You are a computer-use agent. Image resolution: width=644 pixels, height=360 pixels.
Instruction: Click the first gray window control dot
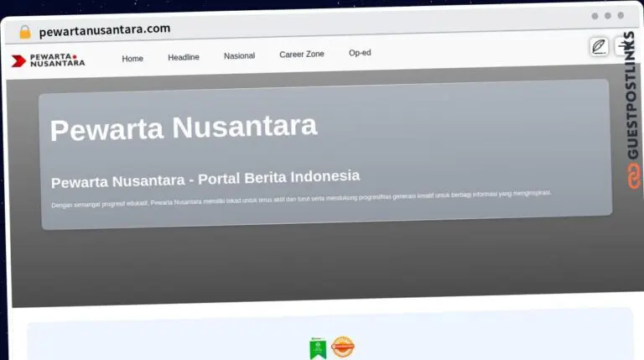tap(595, 16)
